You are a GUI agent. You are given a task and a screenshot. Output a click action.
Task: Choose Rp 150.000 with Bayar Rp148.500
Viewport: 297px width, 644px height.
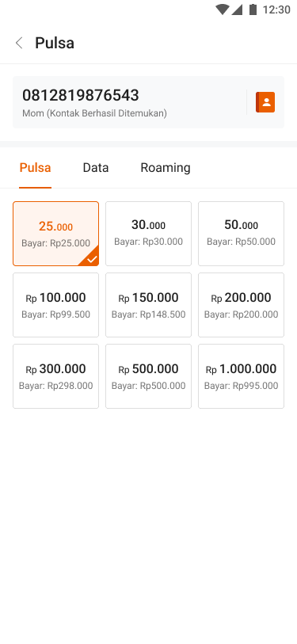[x=148, y=305]
